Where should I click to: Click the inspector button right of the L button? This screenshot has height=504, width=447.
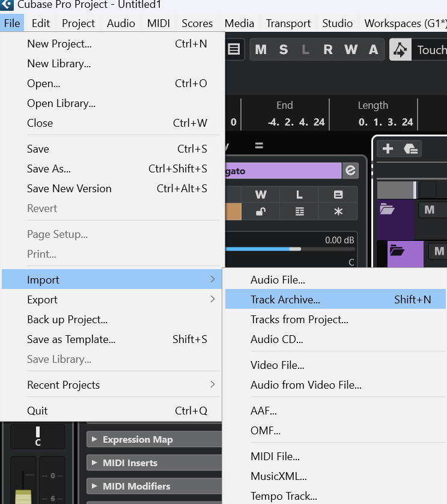(x=338, y=195)
